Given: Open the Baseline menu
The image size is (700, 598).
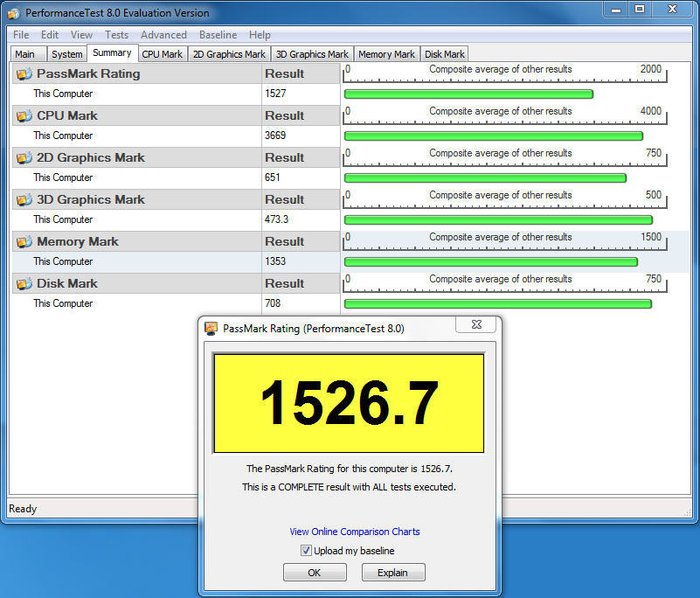Looking at the screenshot, I should click(x=218, y=35).
